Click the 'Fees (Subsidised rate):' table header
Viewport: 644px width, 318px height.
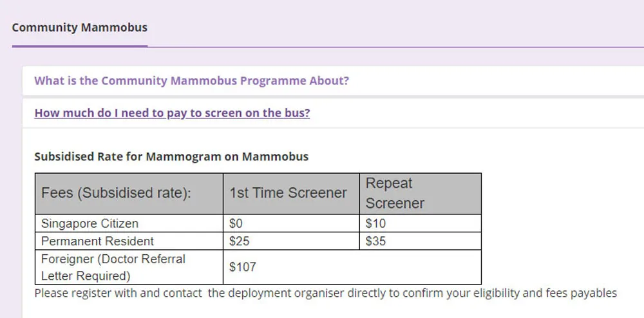tap(129, 193)
